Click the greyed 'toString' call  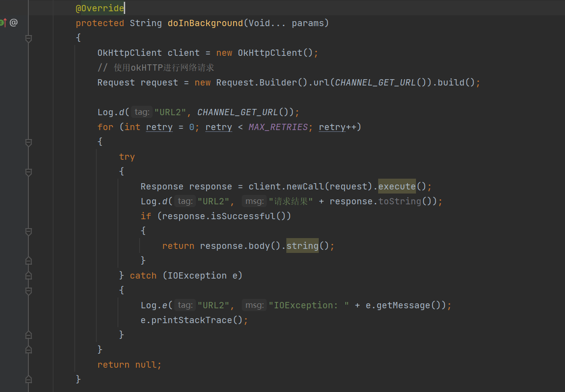coord(400,201)
